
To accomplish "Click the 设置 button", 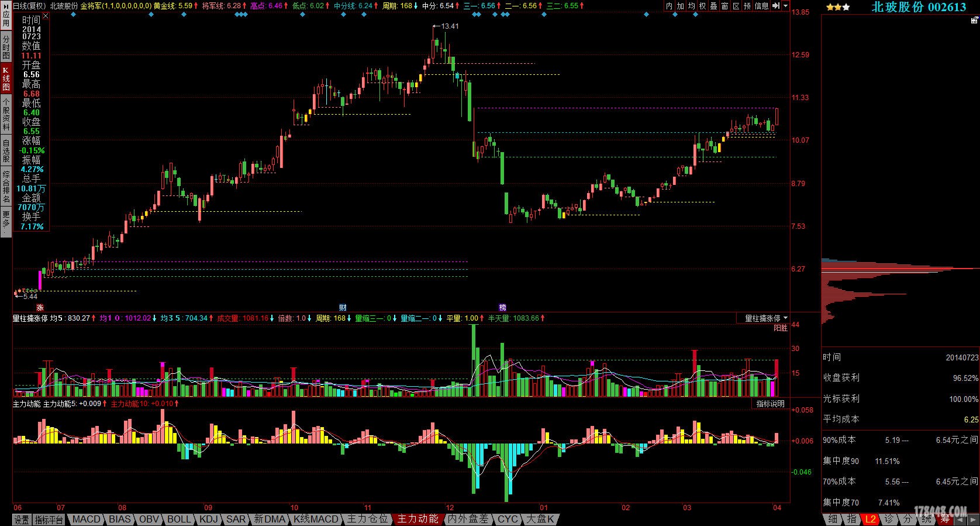I will 22,520.
